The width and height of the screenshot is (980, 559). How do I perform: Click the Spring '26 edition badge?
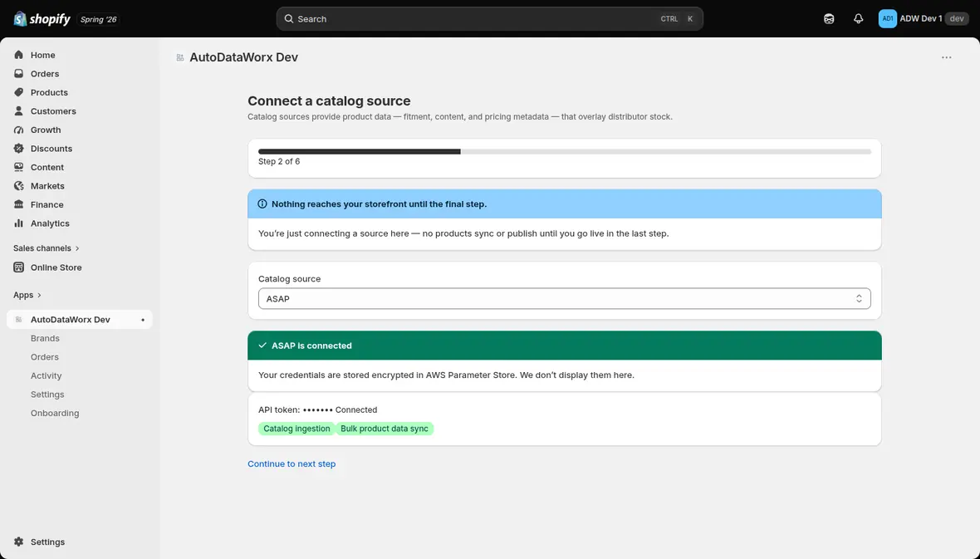98,19
